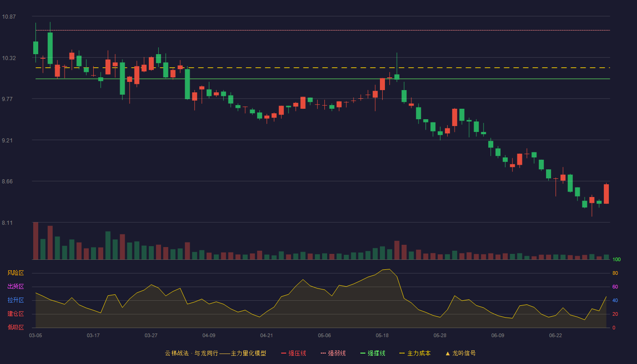Click the blue 40 indicator axis value

615,301
